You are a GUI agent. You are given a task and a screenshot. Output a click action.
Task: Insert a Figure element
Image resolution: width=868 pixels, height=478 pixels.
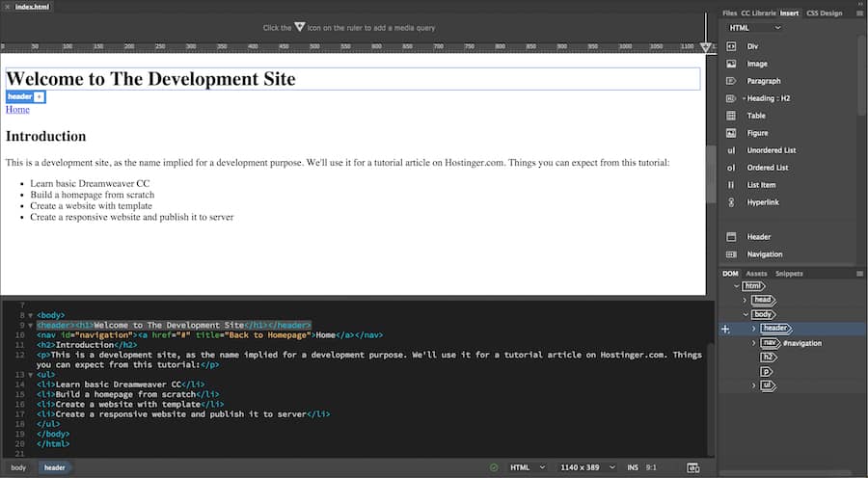(x=757, y=133)
